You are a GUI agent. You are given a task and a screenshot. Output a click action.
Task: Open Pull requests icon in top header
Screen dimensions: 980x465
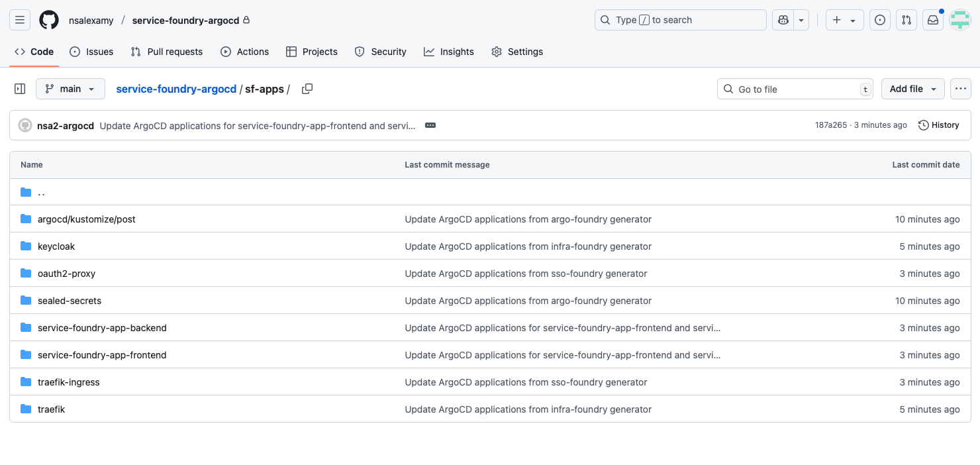906,20
